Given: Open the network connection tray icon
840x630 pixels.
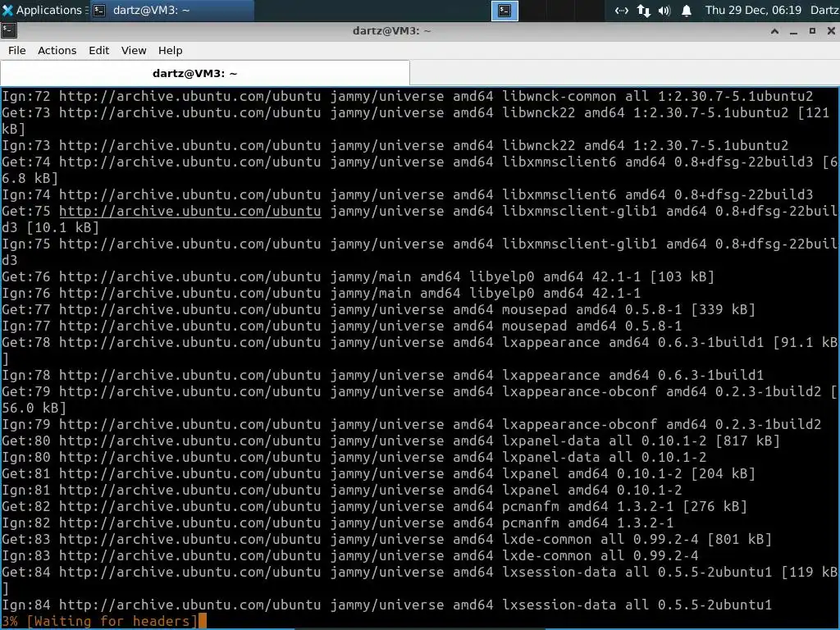Looking at the screenshot, I should pyautogui.click(x=622, y=10).
